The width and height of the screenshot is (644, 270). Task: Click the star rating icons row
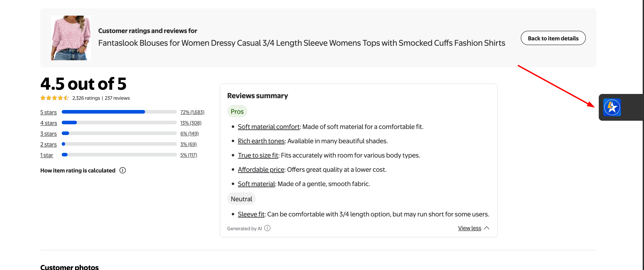tap(54, 98)
